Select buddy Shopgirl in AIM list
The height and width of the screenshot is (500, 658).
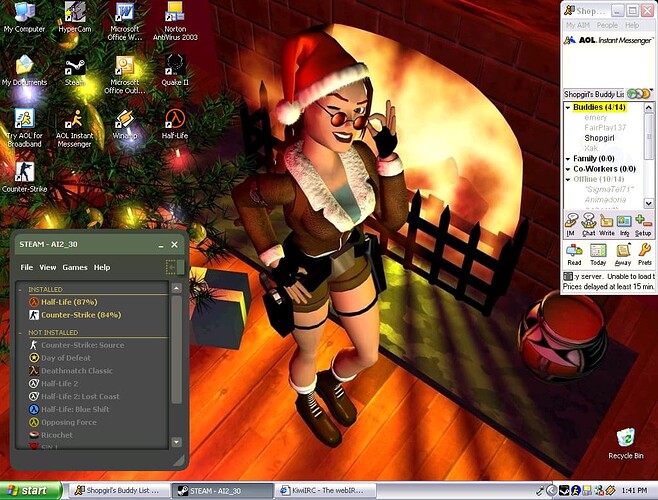pyautogui.click(x=599, y=138)
